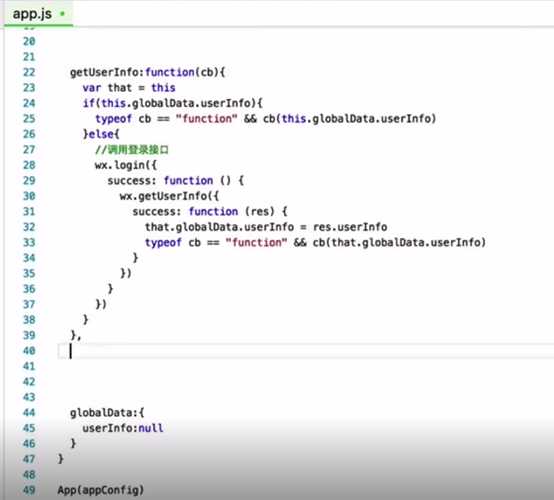This screenshot has height=500, width=554.
Task: Click 'cb(this.globalData.userInfo)' on line 25
Action: point(349,119)
